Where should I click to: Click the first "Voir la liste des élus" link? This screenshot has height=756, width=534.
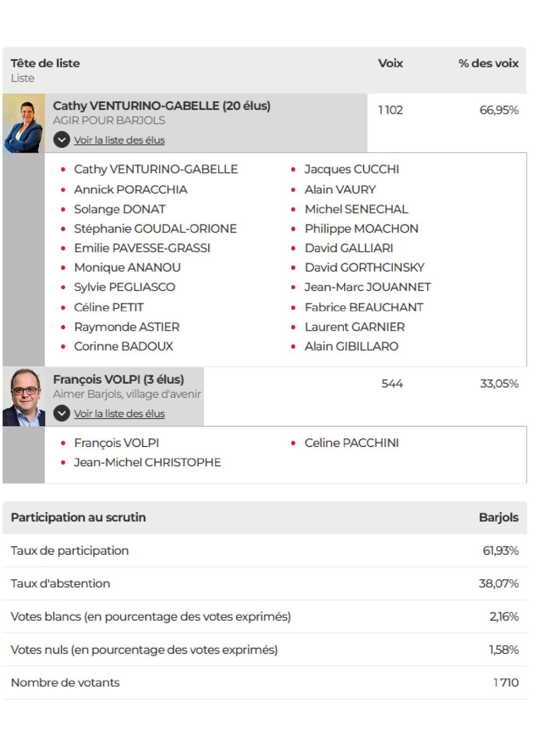pyautogui.click(x=119, y=140)
